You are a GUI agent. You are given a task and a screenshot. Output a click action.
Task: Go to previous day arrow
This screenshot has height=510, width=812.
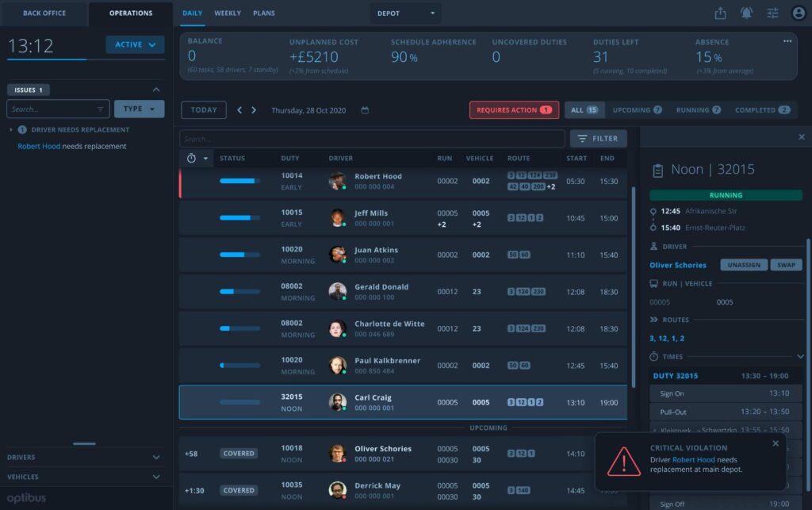pos(239,109)
